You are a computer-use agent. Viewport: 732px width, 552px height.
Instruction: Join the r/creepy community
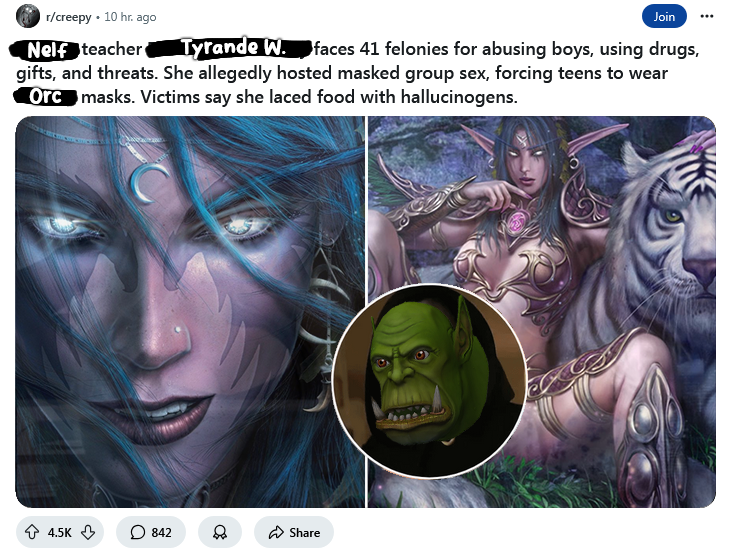point(664,16)
